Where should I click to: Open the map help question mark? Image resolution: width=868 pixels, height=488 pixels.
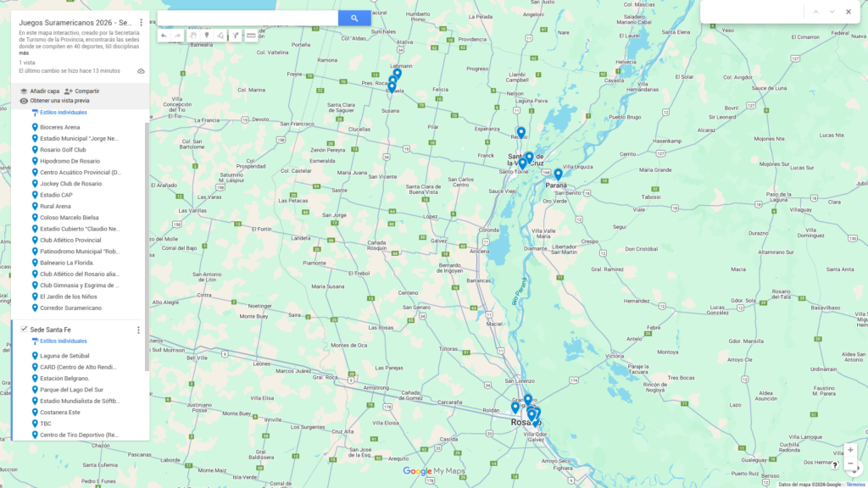(835, 465)
